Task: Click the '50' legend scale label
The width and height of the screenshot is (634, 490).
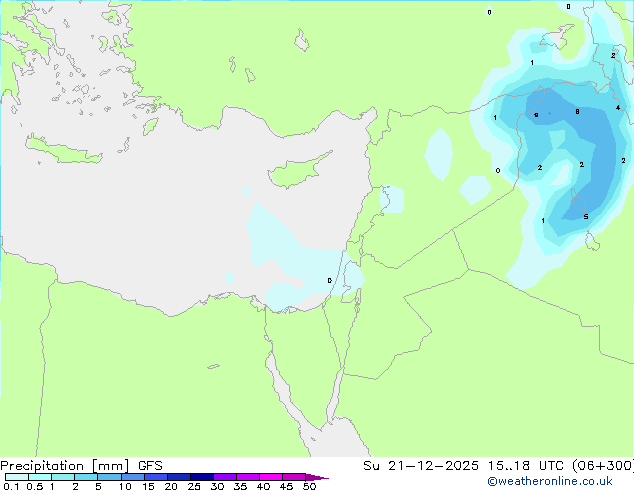Action: (309, 486)
